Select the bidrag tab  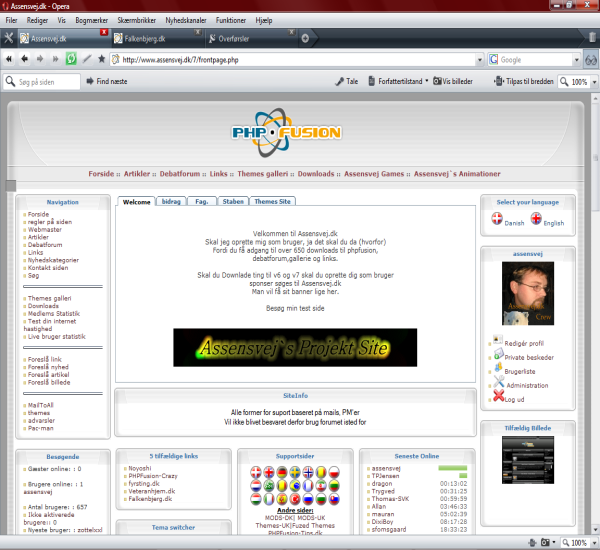coord(171,201)
